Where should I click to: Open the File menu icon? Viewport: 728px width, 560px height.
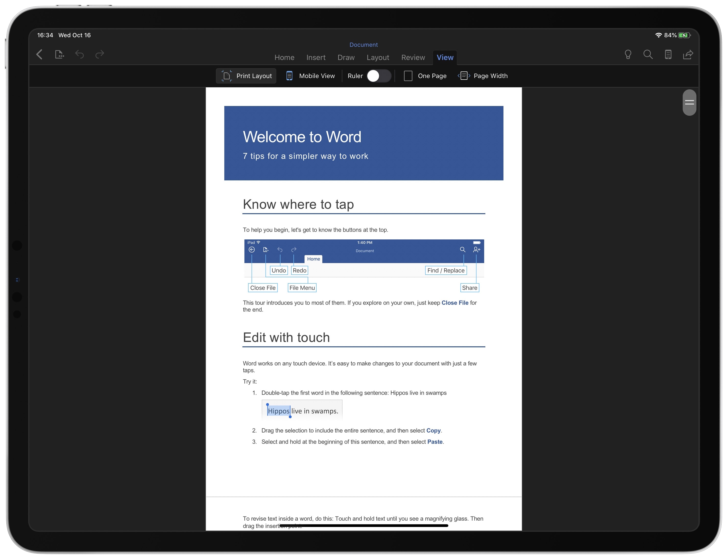pos(59,54)
